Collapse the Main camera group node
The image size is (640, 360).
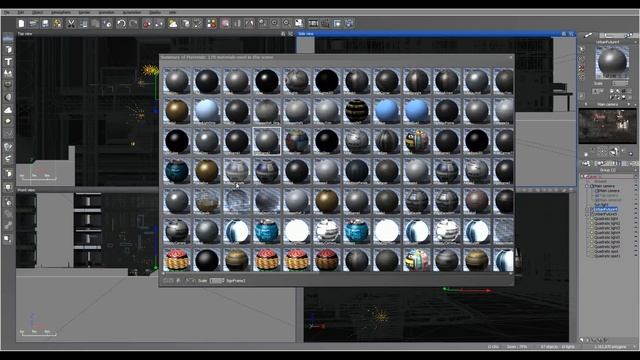tap(587, 186)
